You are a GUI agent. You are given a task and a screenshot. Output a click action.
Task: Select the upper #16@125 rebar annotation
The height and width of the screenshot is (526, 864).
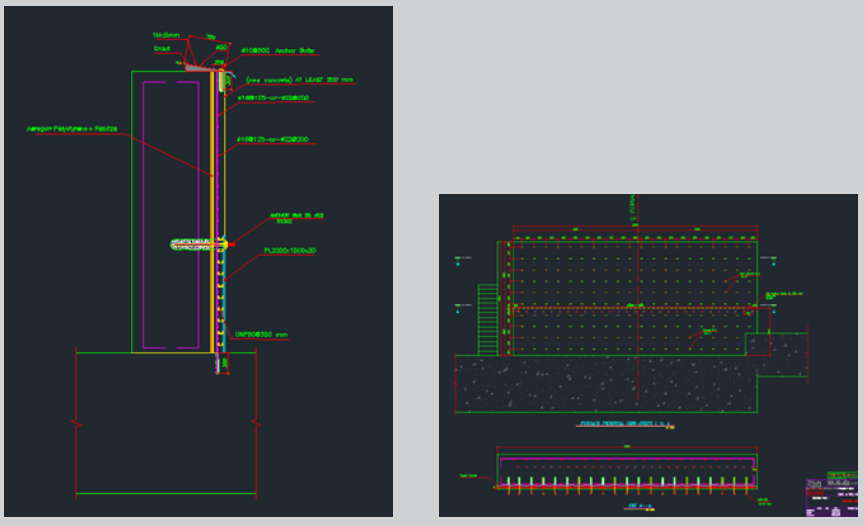[272, 98]
